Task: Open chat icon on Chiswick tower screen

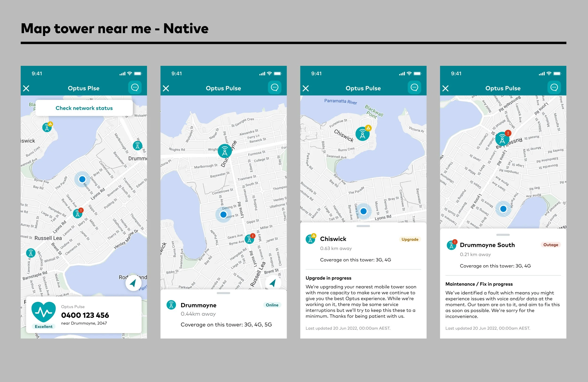Action: point(415,87)
